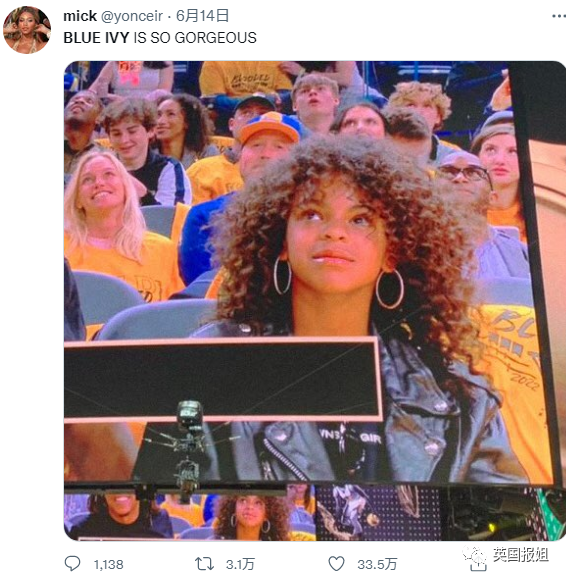Click the reply speech bubble icon
566x580 pixels.
point(72,564)
